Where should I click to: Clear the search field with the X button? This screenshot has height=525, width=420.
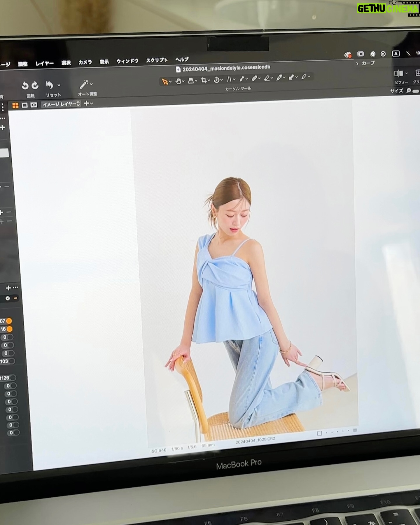[x=8, y=298]
